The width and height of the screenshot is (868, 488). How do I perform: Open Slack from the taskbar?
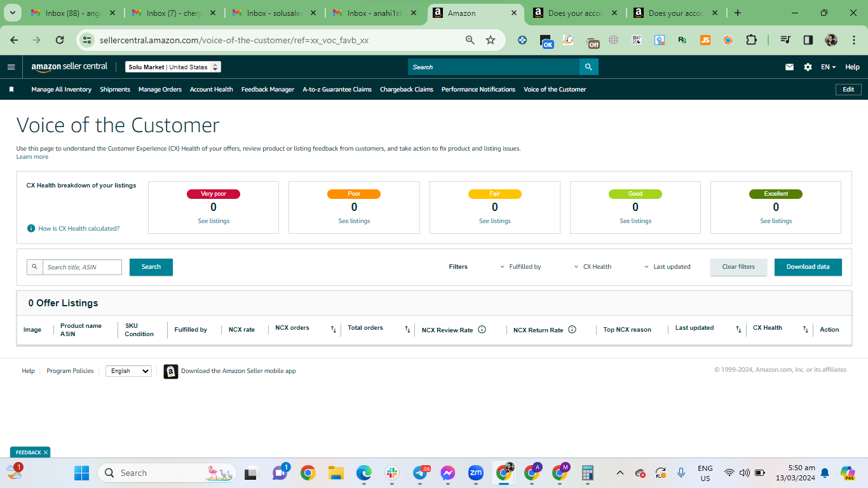(x=392, y=473)
